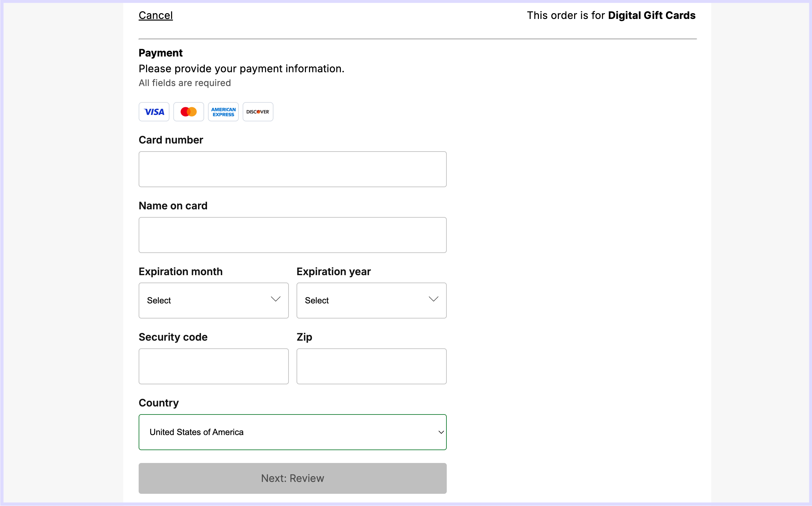Click the Card number label
The height and width of the screenshot is (506, 812).
[x=170, y=140]
